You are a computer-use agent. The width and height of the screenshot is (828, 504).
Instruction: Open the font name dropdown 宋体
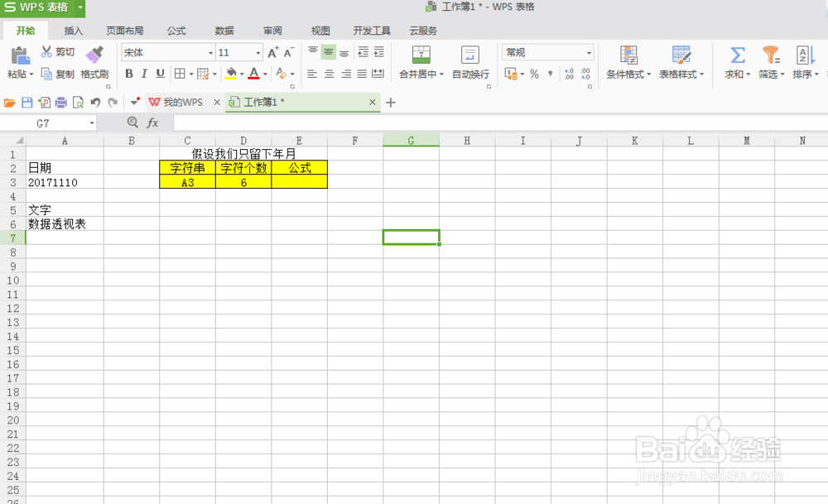click(210, 53)
